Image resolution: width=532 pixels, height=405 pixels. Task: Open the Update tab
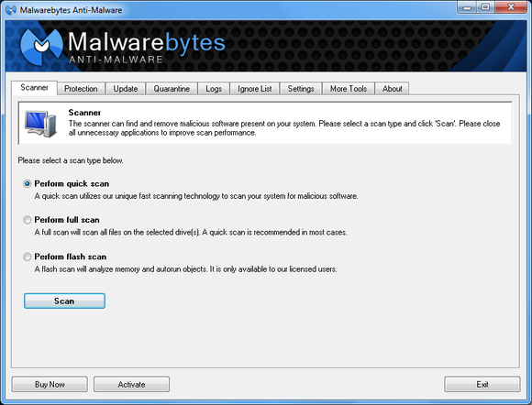coord(125,89)
